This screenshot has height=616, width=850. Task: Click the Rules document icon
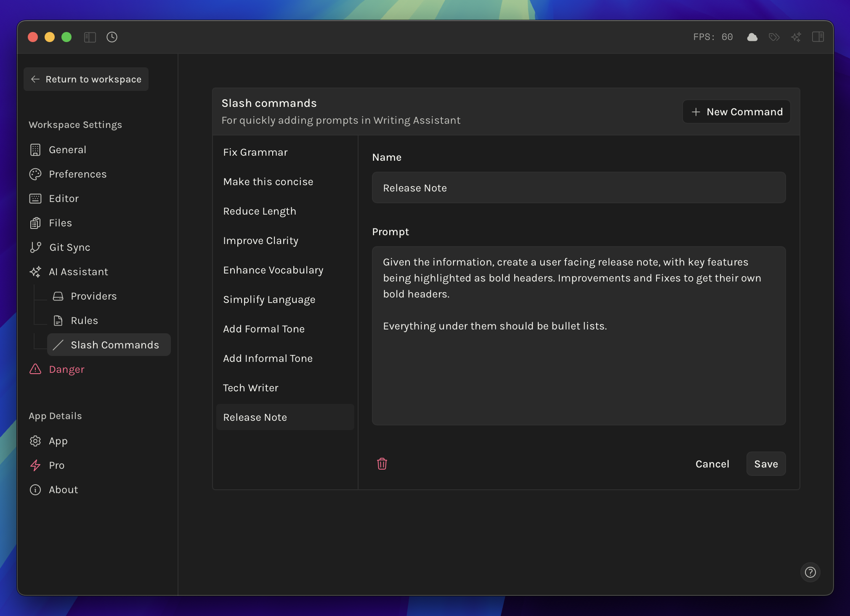[58, 321]
